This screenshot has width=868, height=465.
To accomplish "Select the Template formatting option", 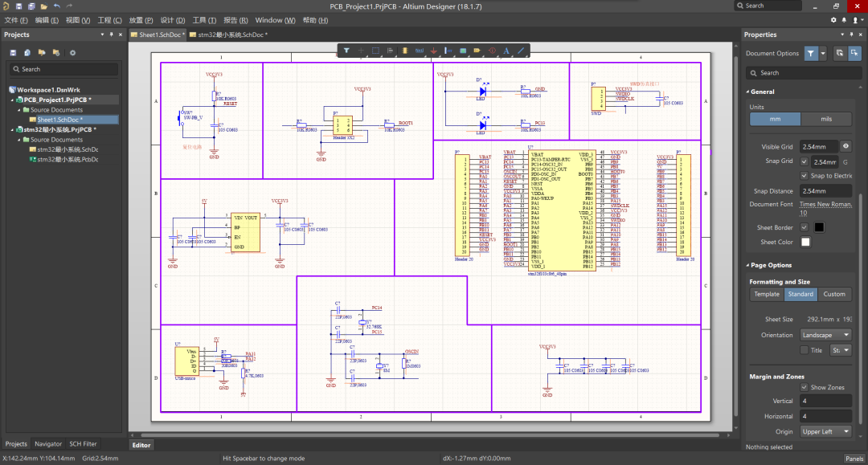I will pyautogui.click(x=767, y=294).
